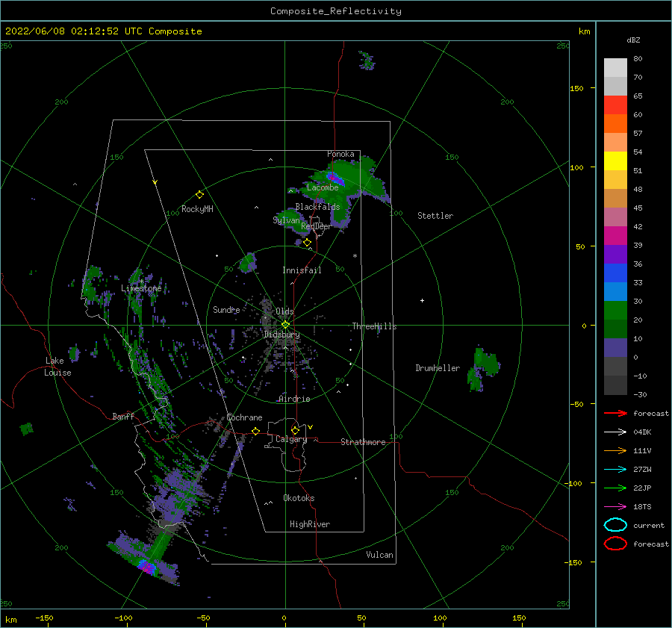This screenshot has width=672, height=628.
Task: Click the dBZ scale heading
Action: pos(633,40)
